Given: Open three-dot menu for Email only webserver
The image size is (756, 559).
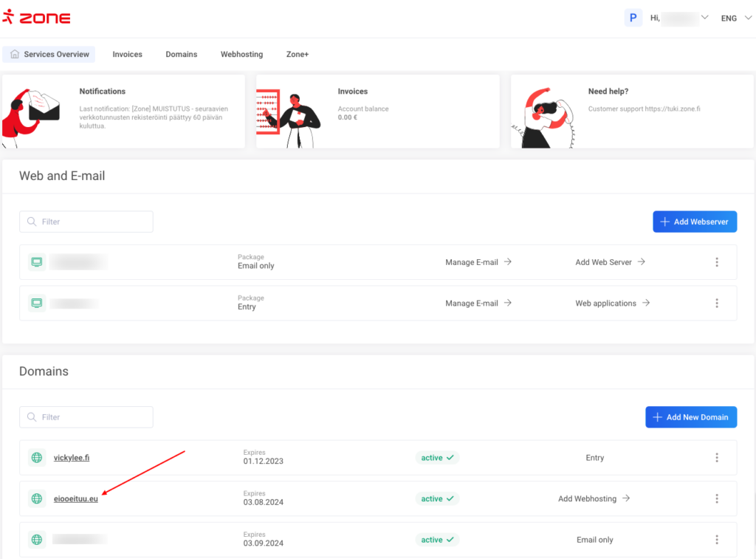Looking at the screenshot, I should tap(716, 262).
